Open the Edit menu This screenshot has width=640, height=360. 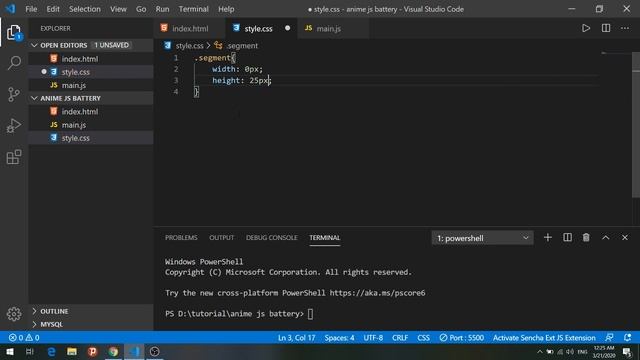point(53,9)
